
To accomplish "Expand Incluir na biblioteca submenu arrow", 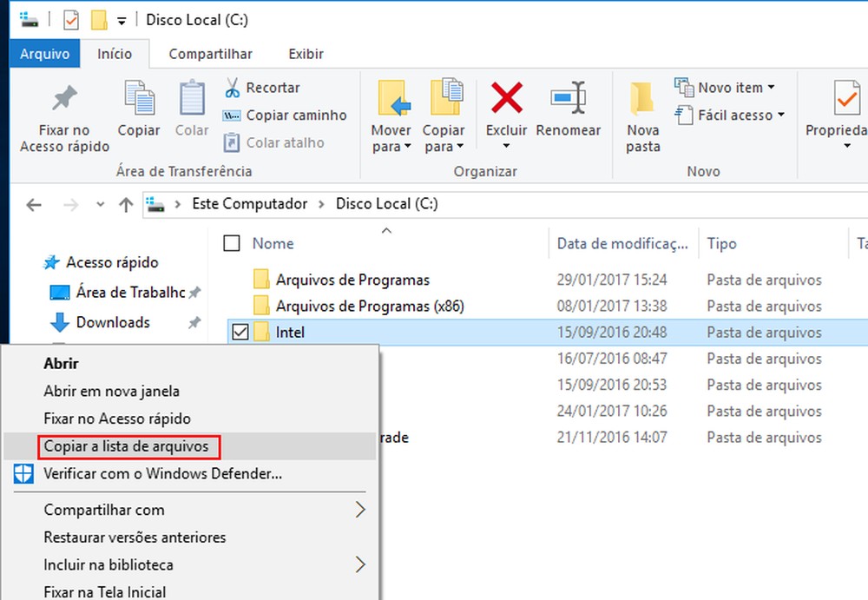I will [x=360, y=564].
